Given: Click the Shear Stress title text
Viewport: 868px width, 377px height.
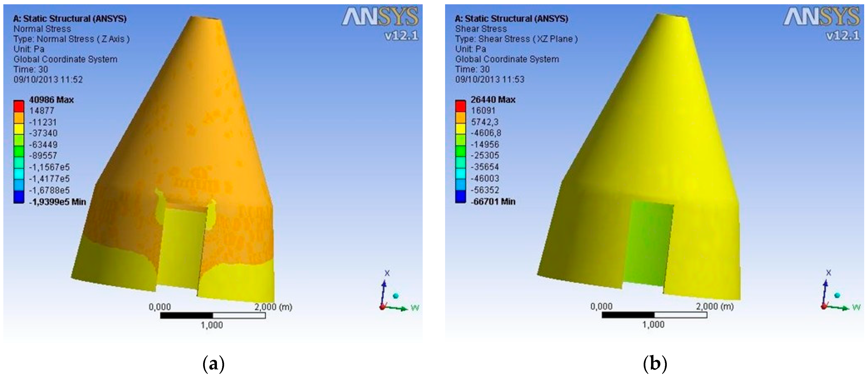Looking at the screenshot, I should (x=481, y=29).
